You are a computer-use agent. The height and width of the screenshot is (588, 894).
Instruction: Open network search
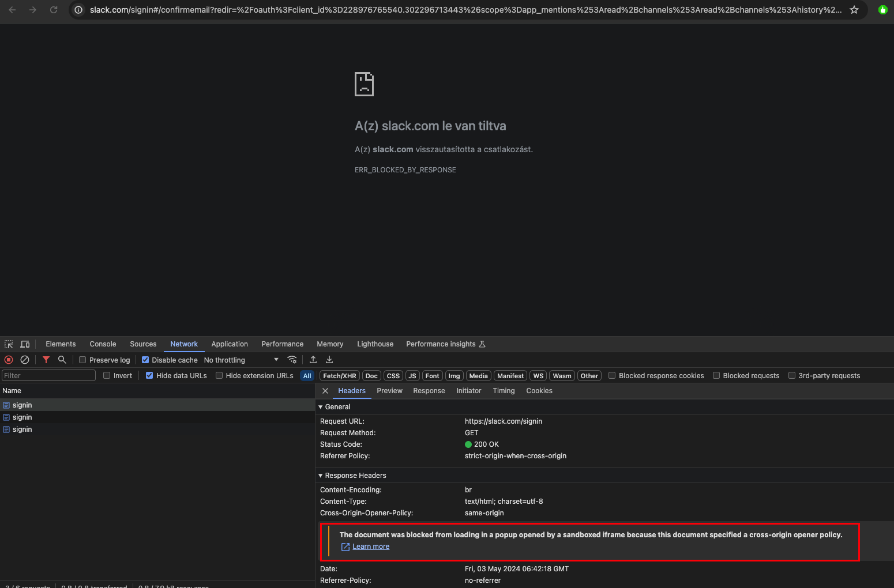[62, 360]
